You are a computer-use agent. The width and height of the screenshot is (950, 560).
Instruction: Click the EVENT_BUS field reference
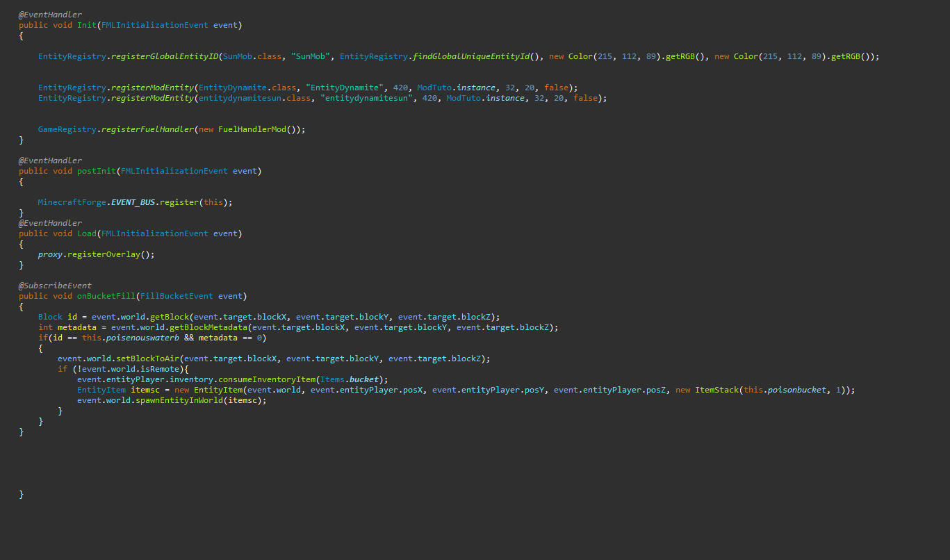(x=133, y=202)
